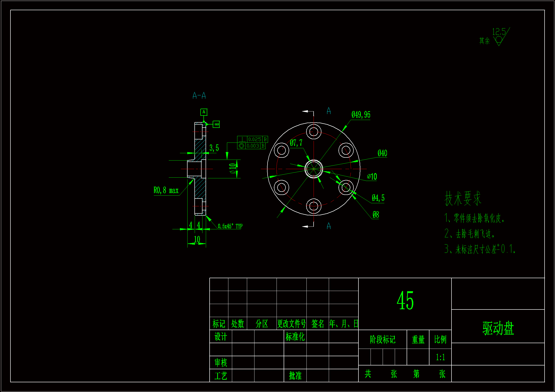This screenshot has width=555, height=392.
Task: Click the central bore circle in front view
Action: tap(314, 169)
